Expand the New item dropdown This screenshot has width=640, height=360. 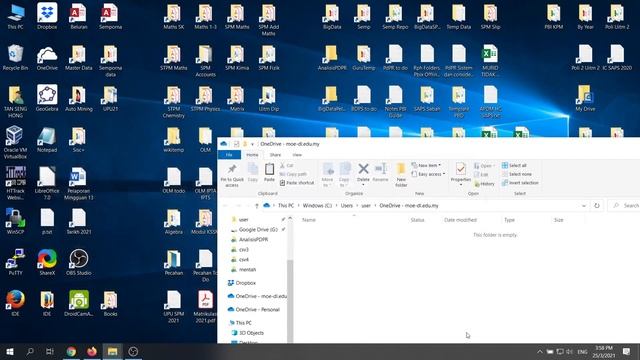pos(426,165)
